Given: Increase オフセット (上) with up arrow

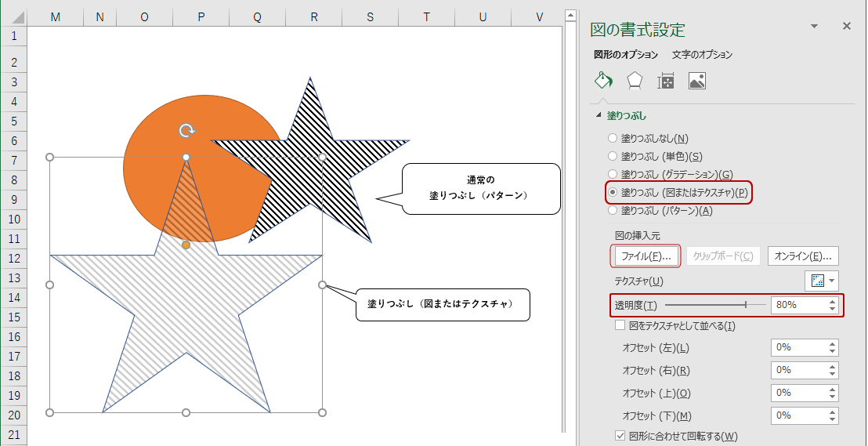Looking at the screenshot, I should tap(833, 390).
